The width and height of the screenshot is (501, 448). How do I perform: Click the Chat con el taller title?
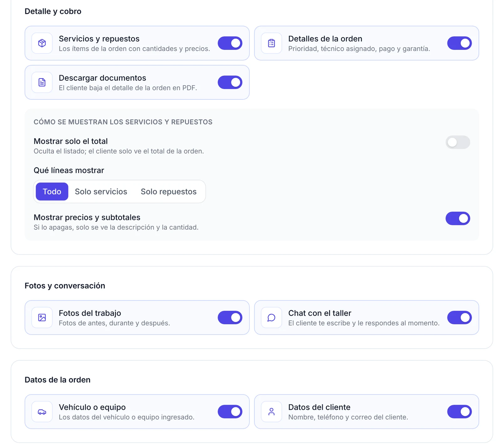(320, 313)
